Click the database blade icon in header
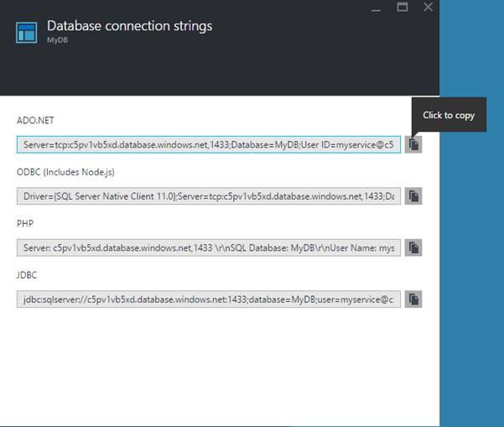This screenshot has width=504, height=427. [29, 29]
